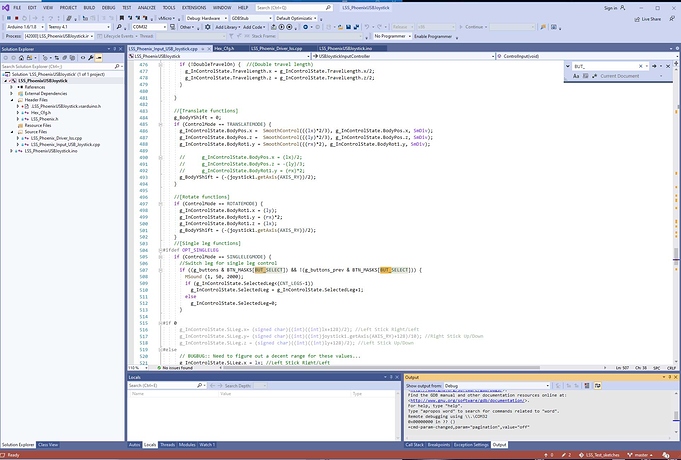Open the COM32 port dropdown
Viewport: 681px width, 460px height.
(149, 27)
